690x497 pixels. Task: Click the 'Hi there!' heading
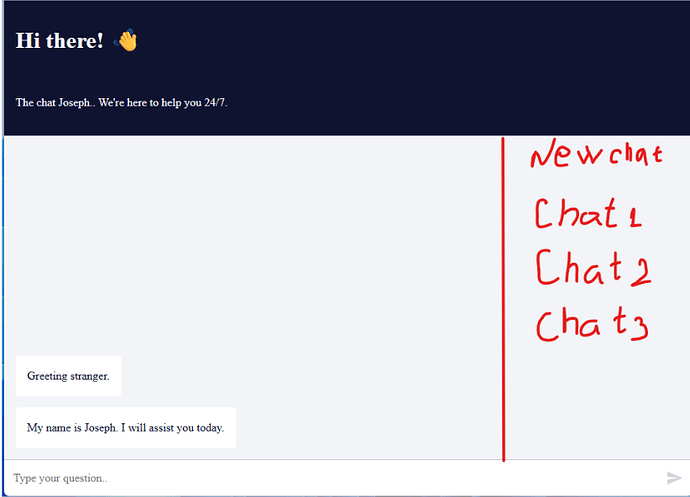59,40
